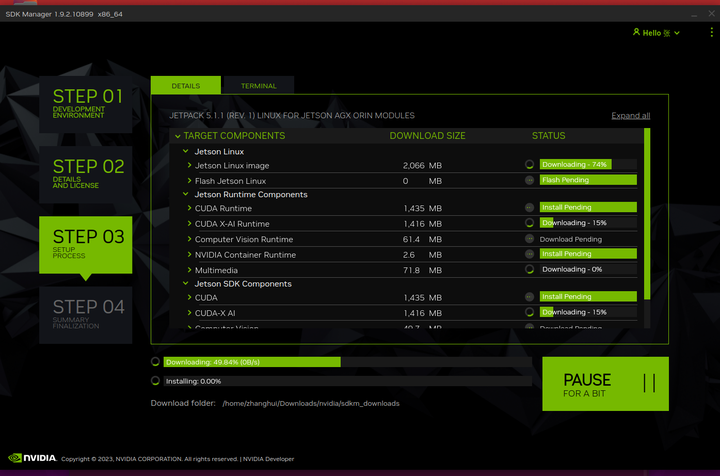Viewport: 720px width, 476px height.
Task: Click status icon for Computer Vision Runtime
Action: point(529,239)
